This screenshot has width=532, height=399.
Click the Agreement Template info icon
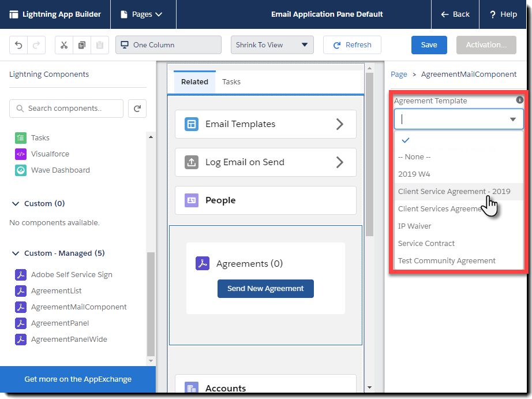[x=519, y=100]
